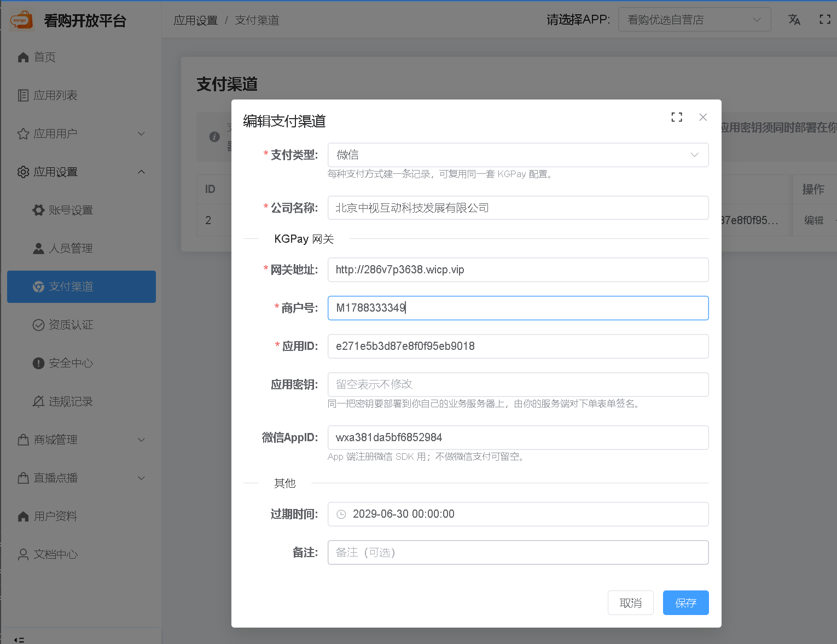Click the page fullscreen icon in header
The image size is (837, 644).
coord(825,20)
